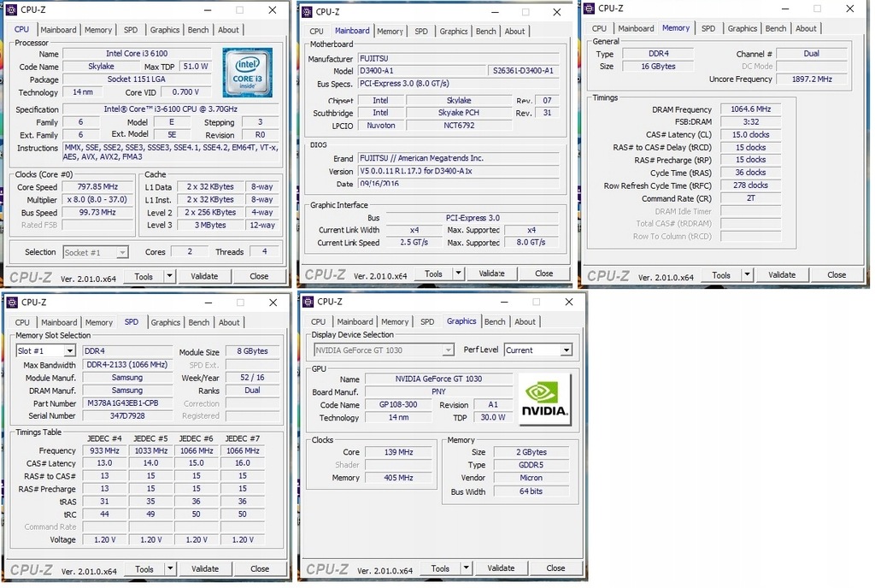Click the Close button in the Graphics window
875x588 pixels.
(x=555, y=568)
